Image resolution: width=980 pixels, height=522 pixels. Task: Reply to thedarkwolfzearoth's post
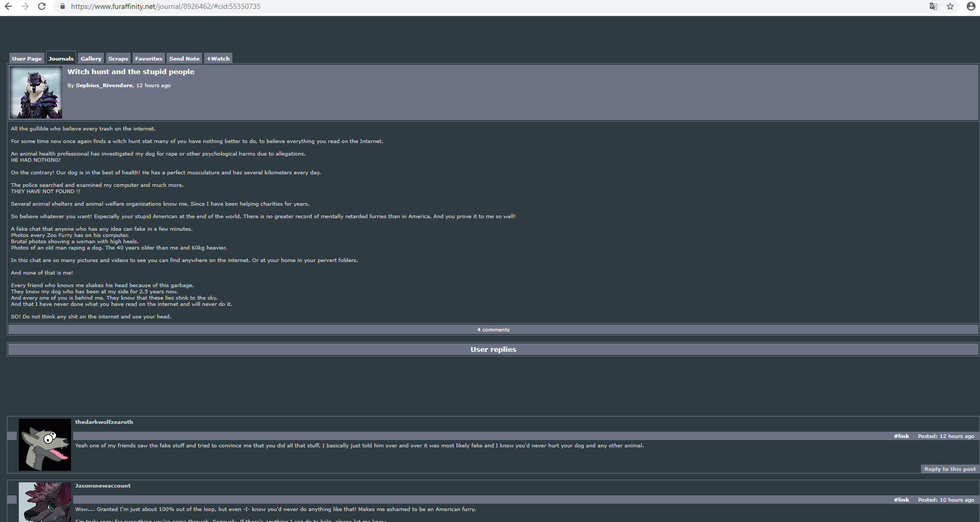[950, 469]
